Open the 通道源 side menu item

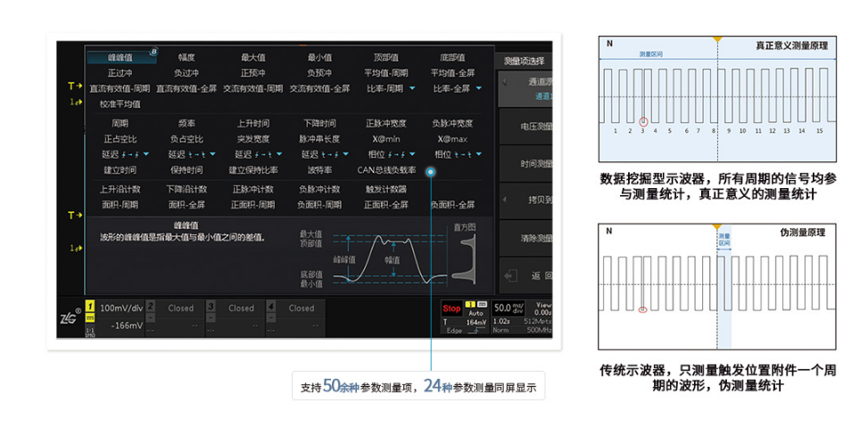coord(526,88)
